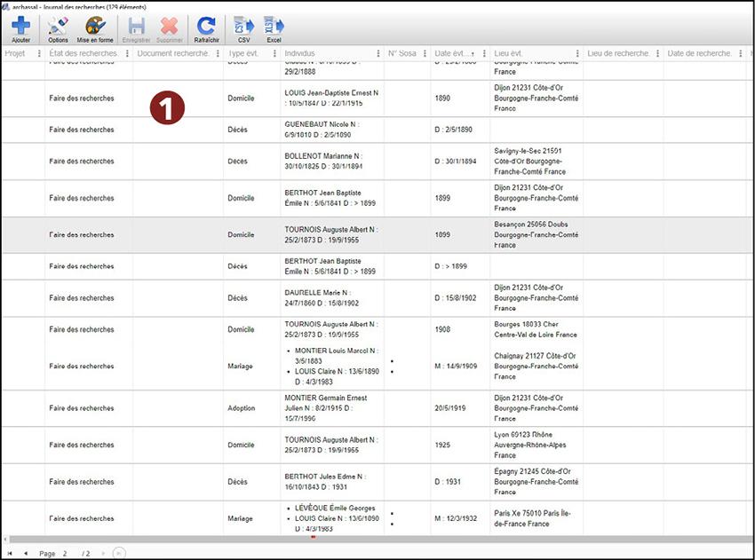Open the Document recherché column menu
The image size is (755, 560).
pyautogui.click(x=218, y=53)
